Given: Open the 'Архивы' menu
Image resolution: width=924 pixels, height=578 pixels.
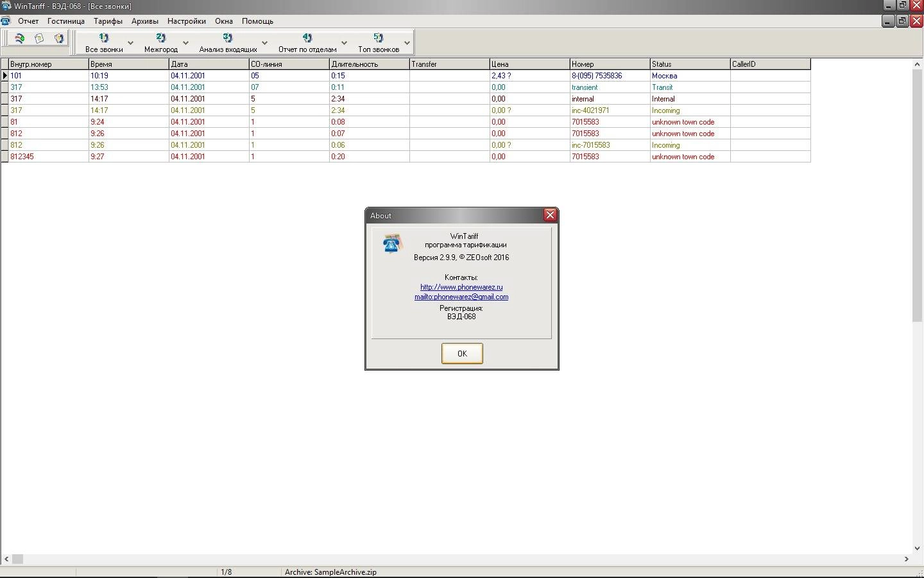Looking at the screenshot, I should [x=144, y=21].
